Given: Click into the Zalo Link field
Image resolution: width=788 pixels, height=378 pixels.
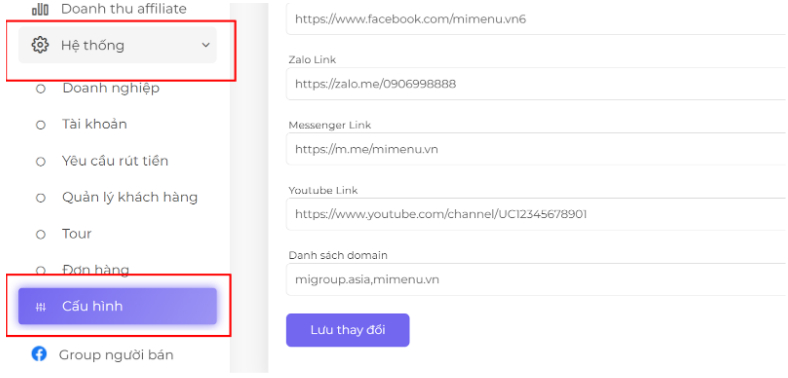Looking at the screenshot, I should point(537,84).
